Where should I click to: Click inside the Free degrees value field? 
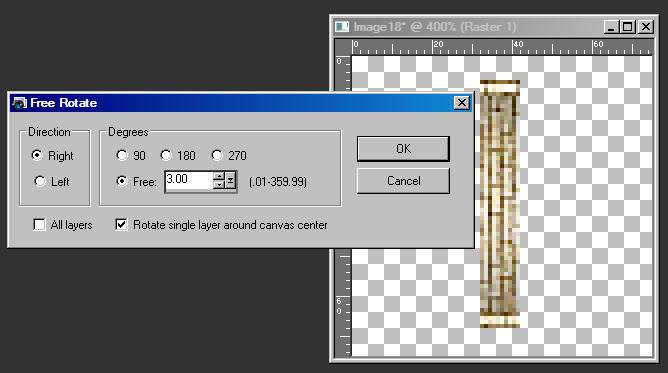click(189, 181)
